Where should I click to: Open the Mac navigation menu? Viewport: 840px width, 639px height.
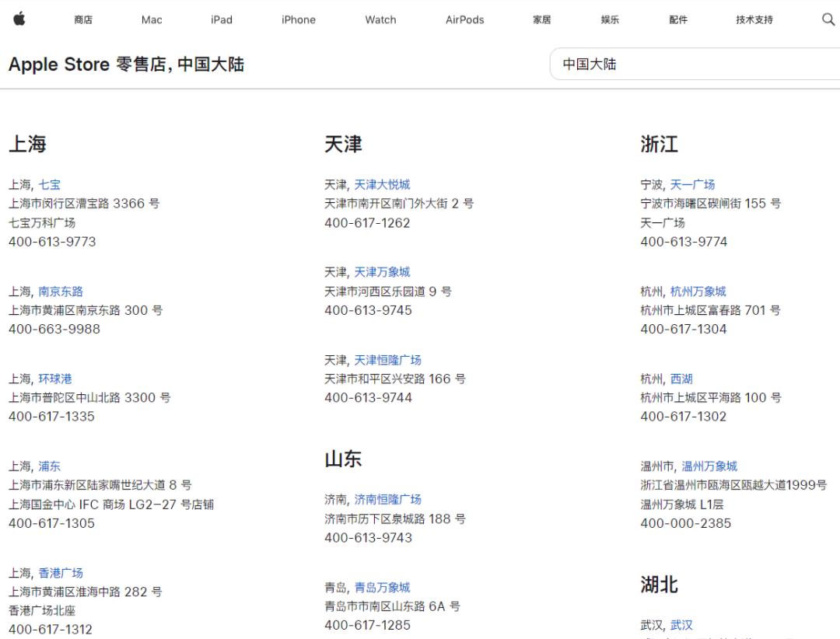click(152, 20)
